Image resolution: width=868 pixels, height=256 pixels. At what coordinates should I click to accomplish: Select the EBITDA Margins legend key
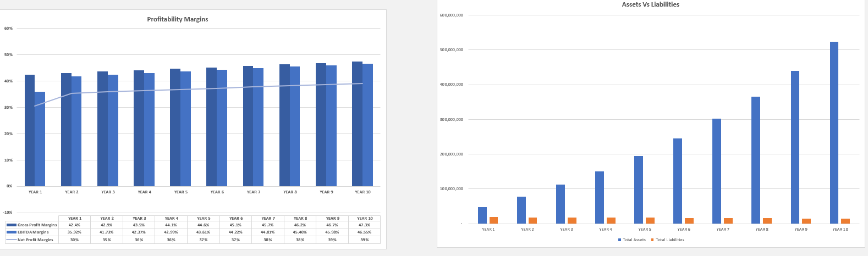(11, 232)
